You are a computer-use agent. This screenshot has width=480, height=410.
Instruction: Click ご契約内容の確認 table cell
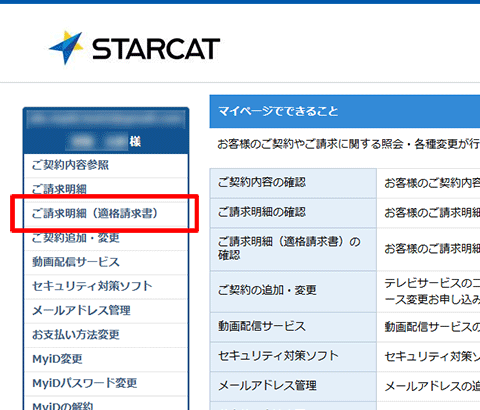293,183
